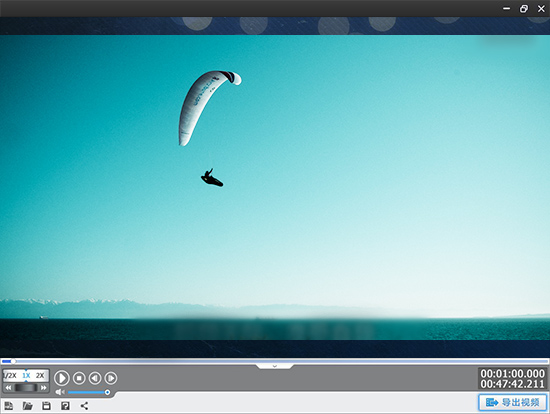Start playback with the play button
550x414 pixels.
point(62,378)
